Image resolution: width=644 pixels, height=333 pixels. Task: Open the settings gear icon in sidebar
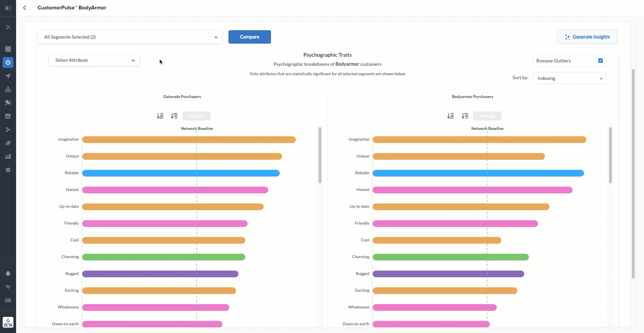[8, 170]
